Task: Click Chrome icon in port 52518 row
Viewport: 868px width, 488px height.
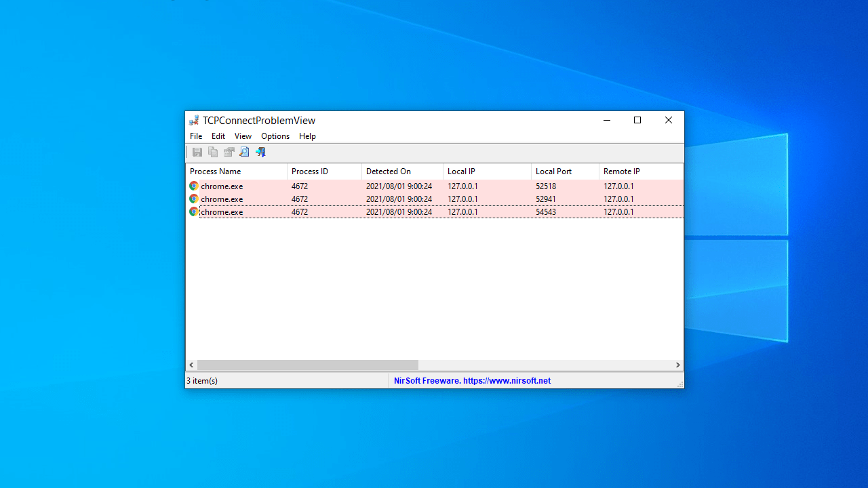Action: click(x=194, y=186)
